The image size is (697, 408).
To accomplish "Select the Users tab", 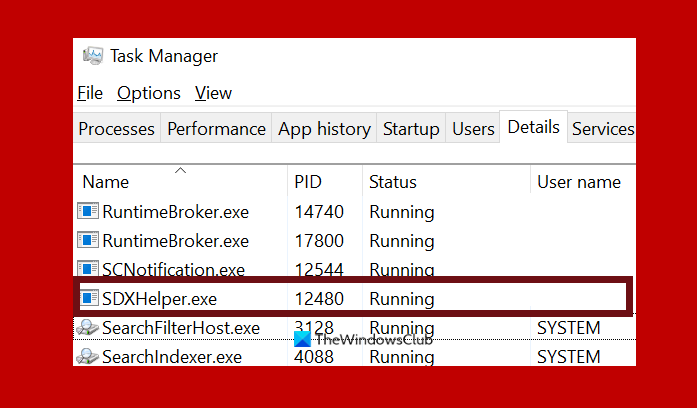I will [x=473, y=129].
